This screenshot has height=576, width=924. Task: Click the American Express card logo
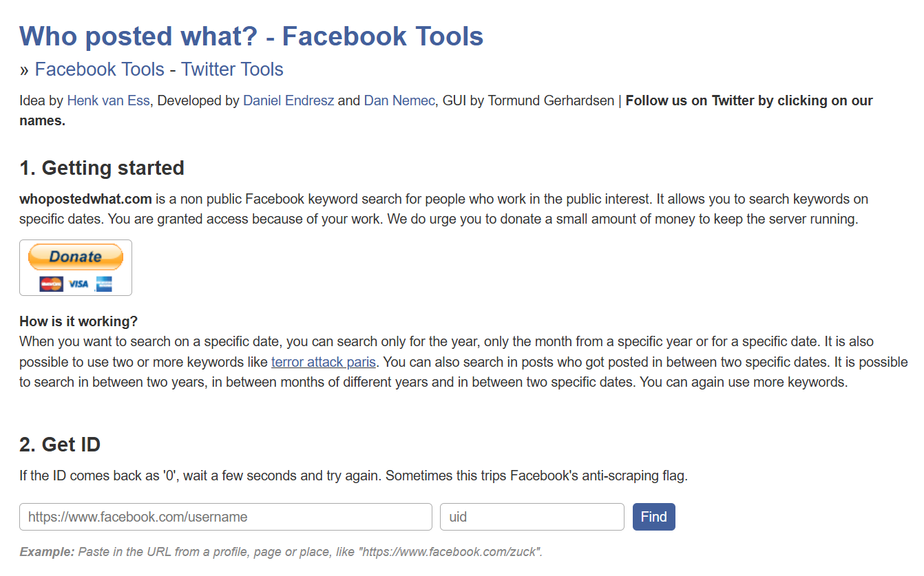[103, 284]
